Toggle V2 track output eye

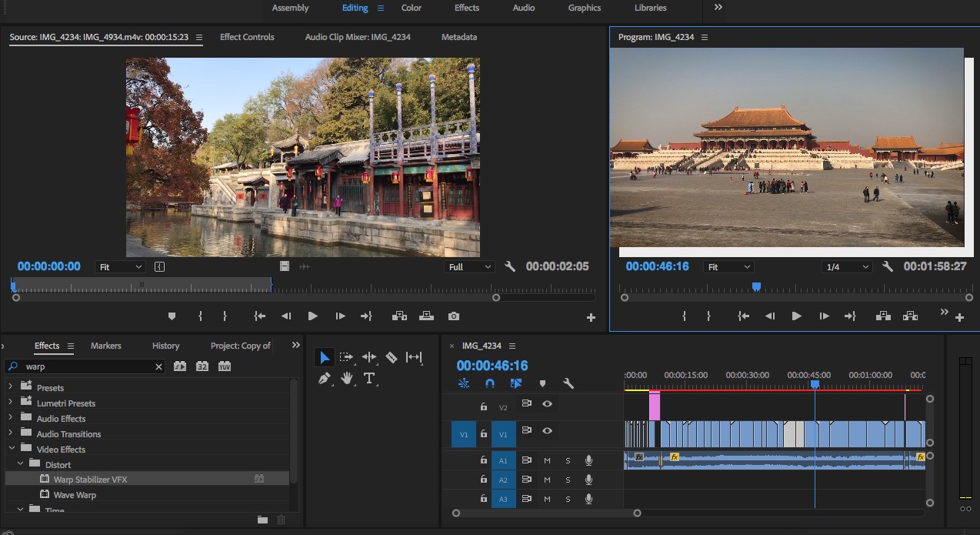547,404
